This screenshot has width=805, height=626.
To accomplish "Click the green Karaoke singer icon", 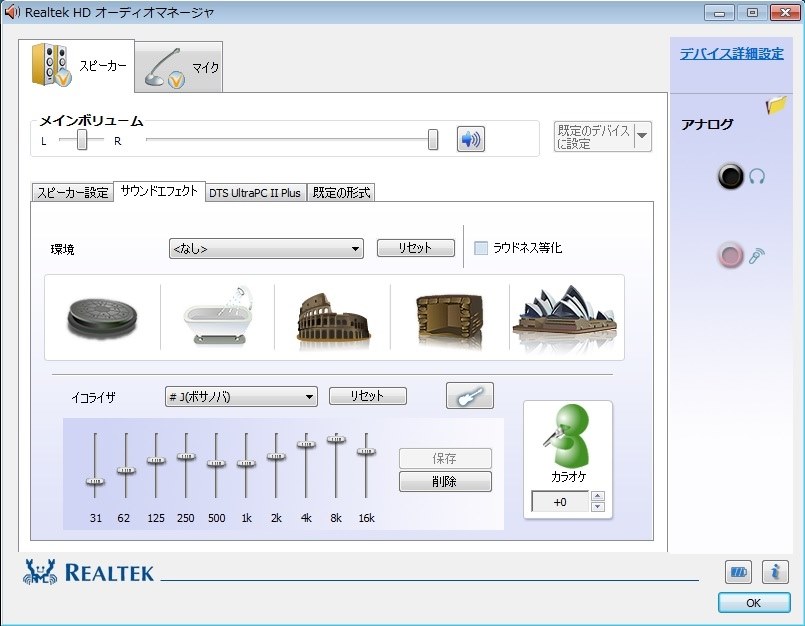I will (x=567, y=435).
